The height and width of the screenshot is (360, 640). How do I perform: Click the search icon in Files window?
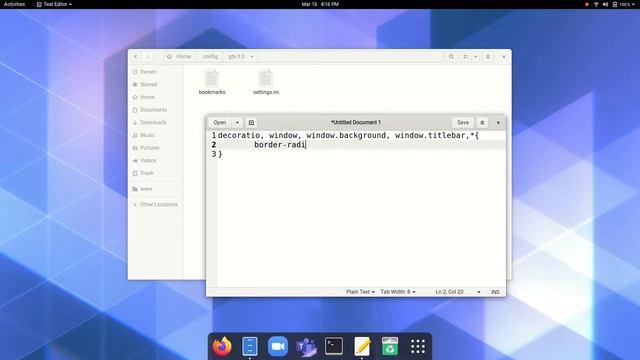point(451,57)
